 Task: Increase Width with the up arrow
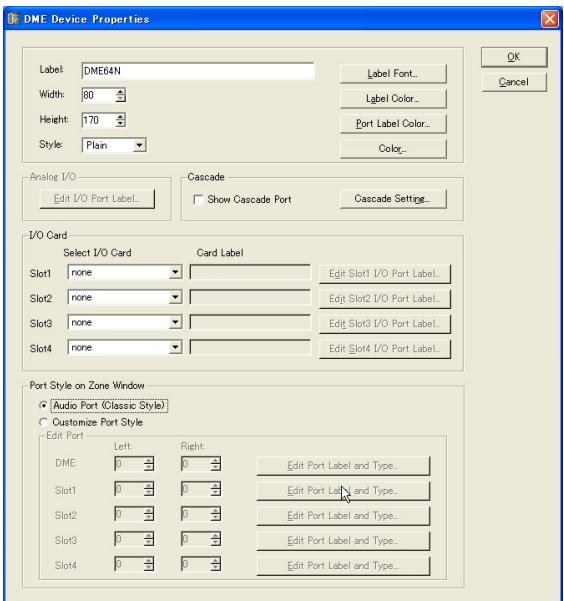pyautogui.click(x=120, y=92)
